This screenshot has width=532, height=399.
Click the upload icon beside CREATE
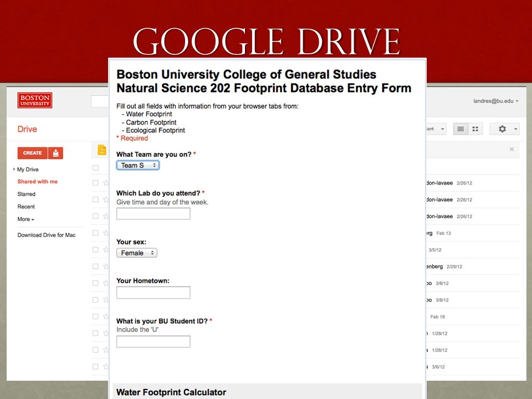55,153
